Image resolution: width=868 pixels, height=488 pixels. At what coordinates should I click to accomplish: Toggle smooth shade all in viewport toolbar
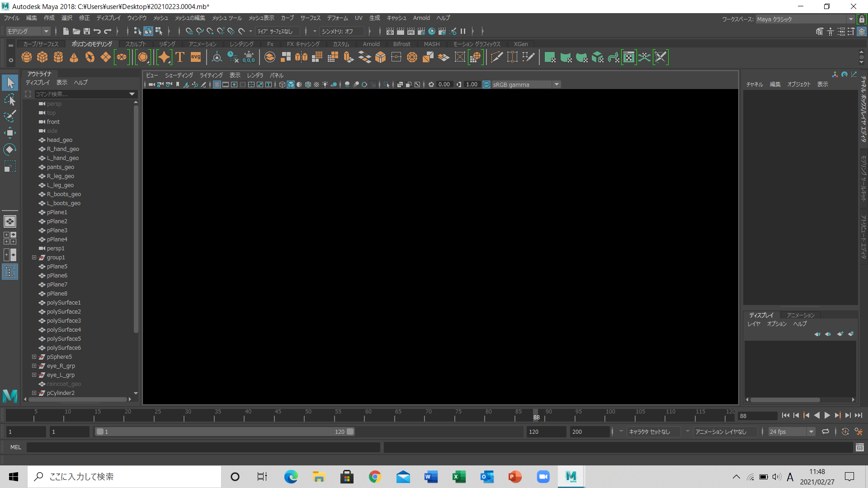click(291, 84)
